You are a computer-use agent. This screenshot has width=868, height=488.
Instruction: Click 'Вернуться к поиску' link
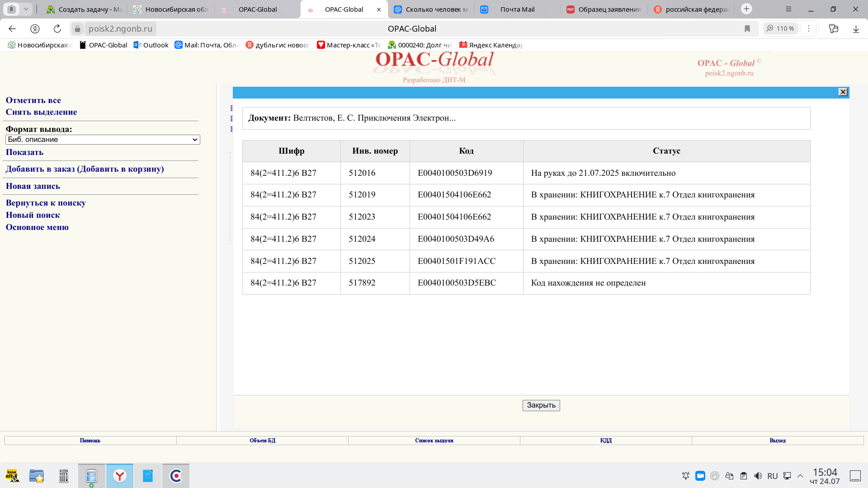click(46, 203)
